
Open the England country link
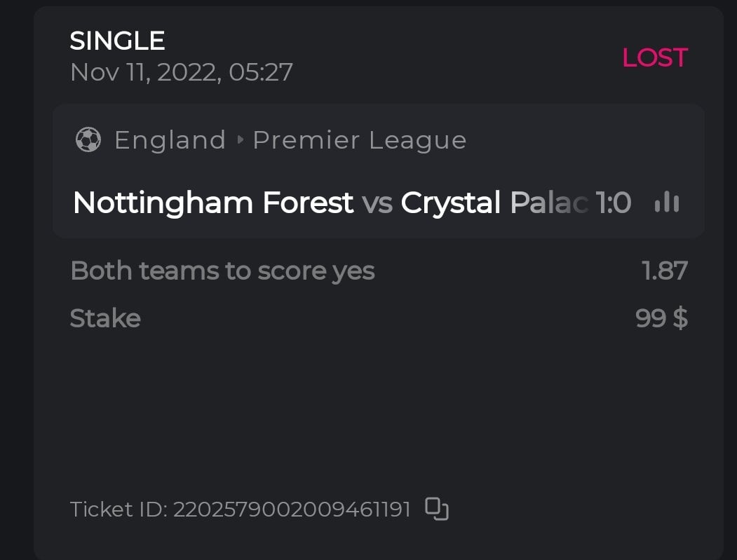click(x=170, y=140)
